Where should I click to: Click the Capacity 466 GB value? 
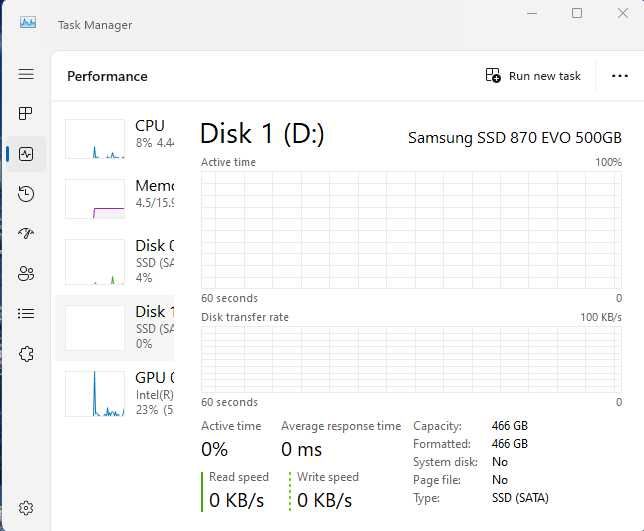point(510,425)
